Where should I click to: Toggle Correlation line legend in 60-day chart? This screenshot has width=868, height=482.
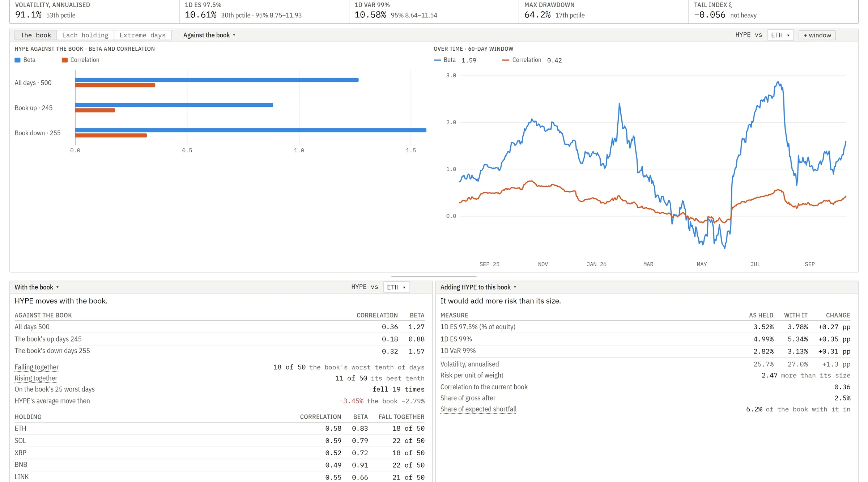[x=522, y=60]
